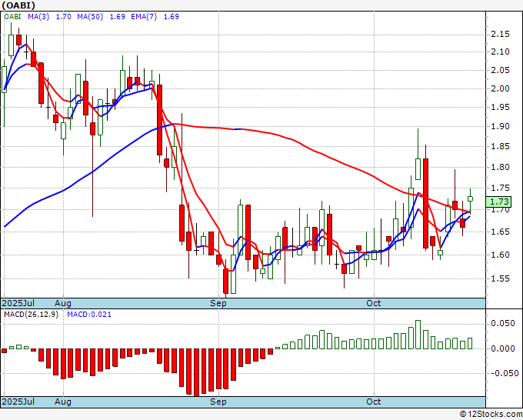Click the 0.000 MACD axis label

coord(503,348)
